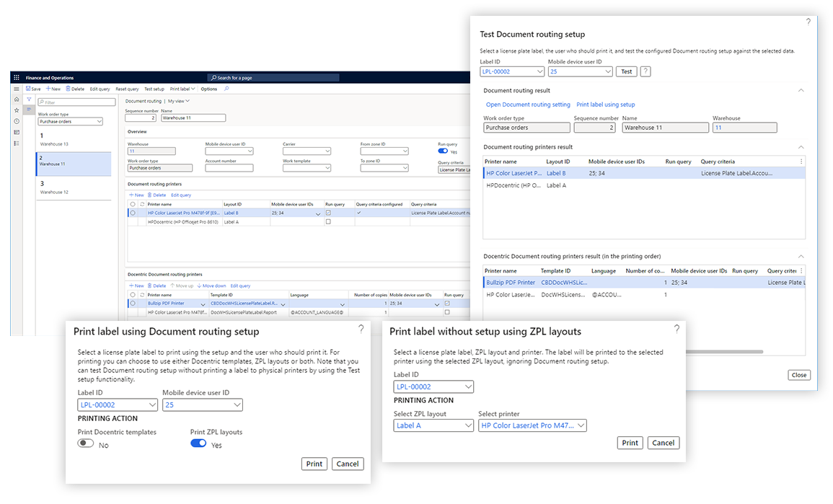Open column options for Docentric printers result grid

click(x=801, y=271)
